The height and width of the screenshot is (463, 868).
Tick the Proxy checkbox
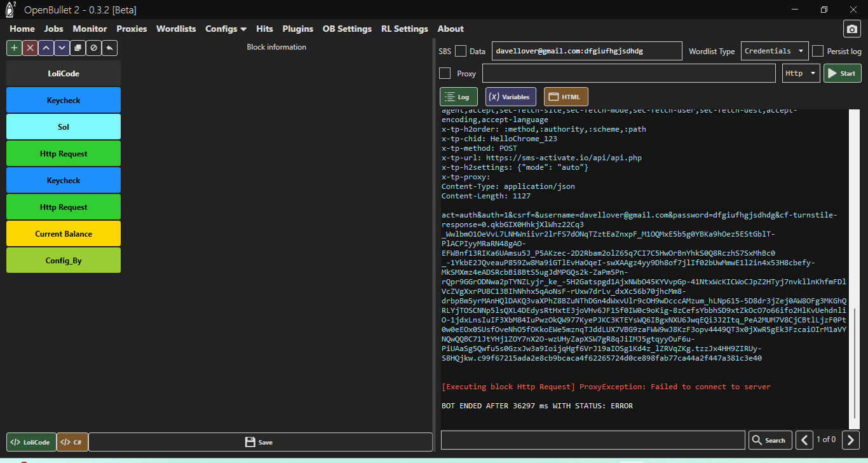click(445, 73)
